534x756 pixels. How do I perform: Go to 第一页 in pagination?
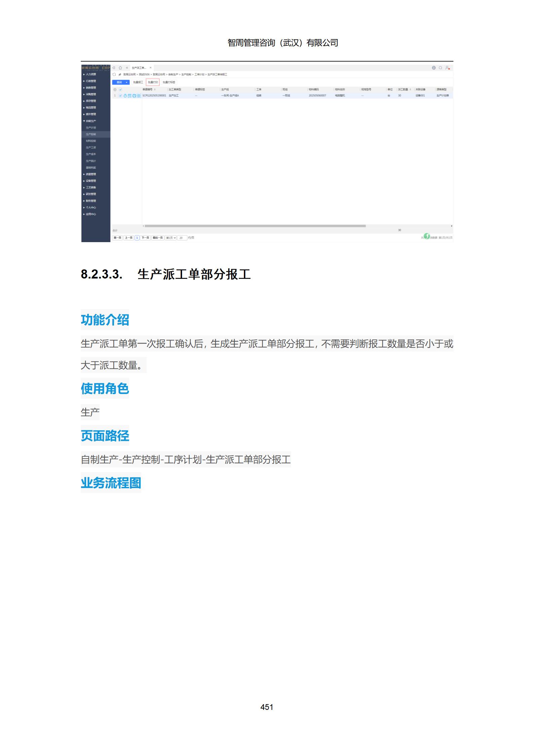pos(117,238)
